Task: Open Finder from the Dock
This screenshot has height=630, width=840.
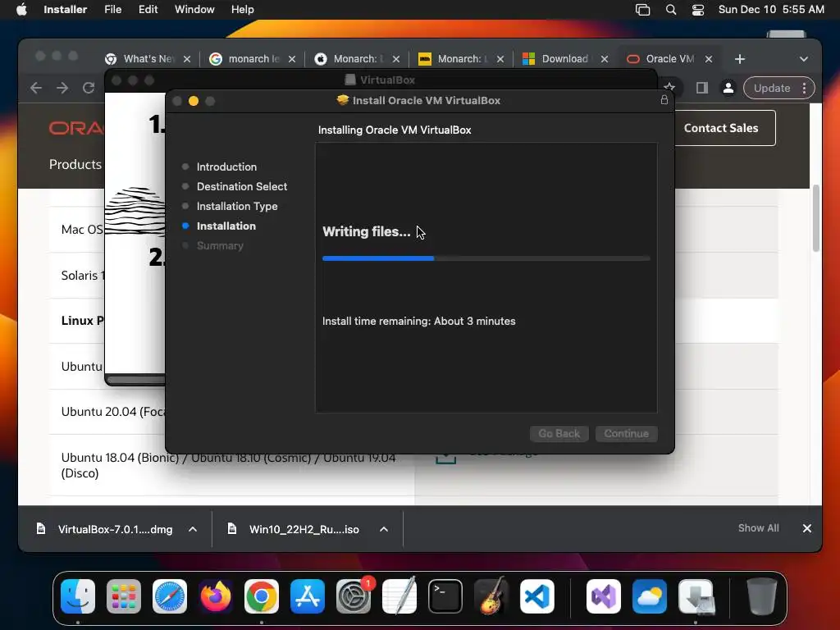Action: pyautogui.click(x=78, y=596)
